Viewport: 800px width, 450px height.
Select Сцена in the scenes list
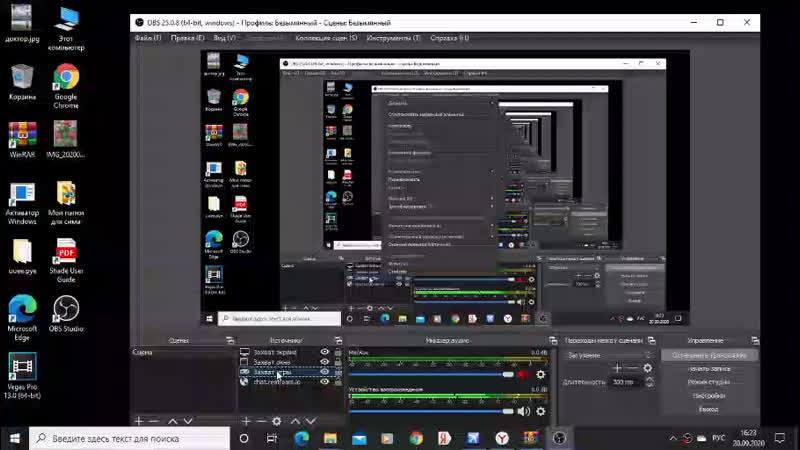[x=182, y=352]
